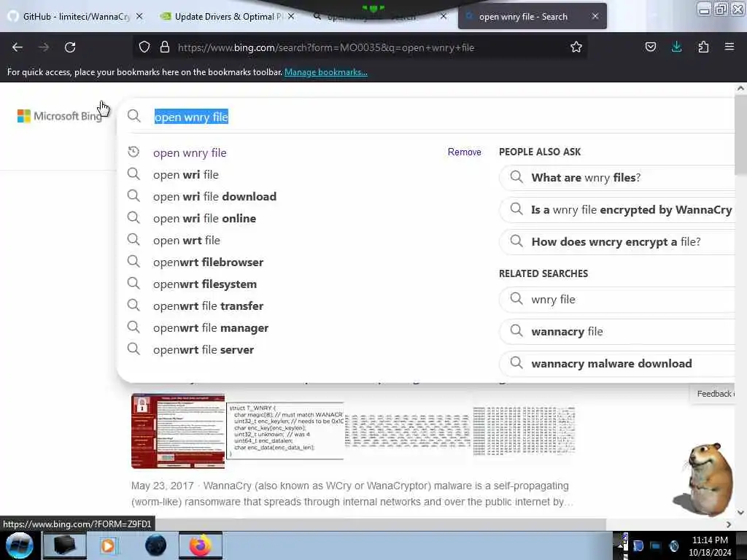Choose suggestion openwrt filesystem
Screen dimensions: 747x560
point(205,284)
